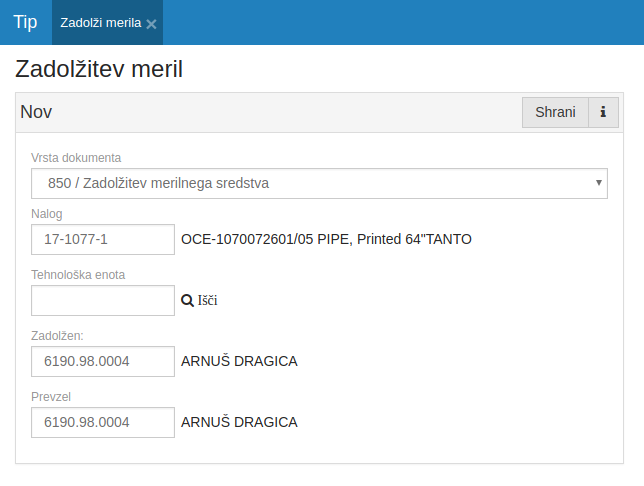Viewport: 644px width, 486px height.
Task: Click the magnifier icon next to Išči
Action: [187, 300]
